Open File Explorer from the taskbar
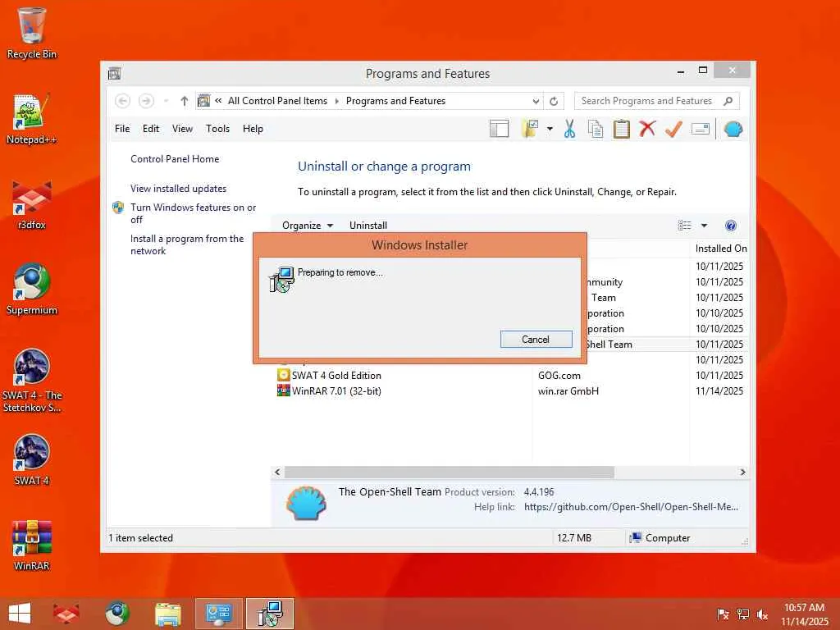Screen dimensions: 840x630 click(167, 614)
